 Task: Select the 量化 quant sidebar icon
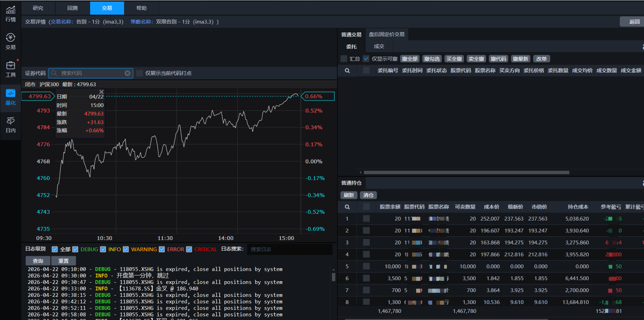point(10,97)
